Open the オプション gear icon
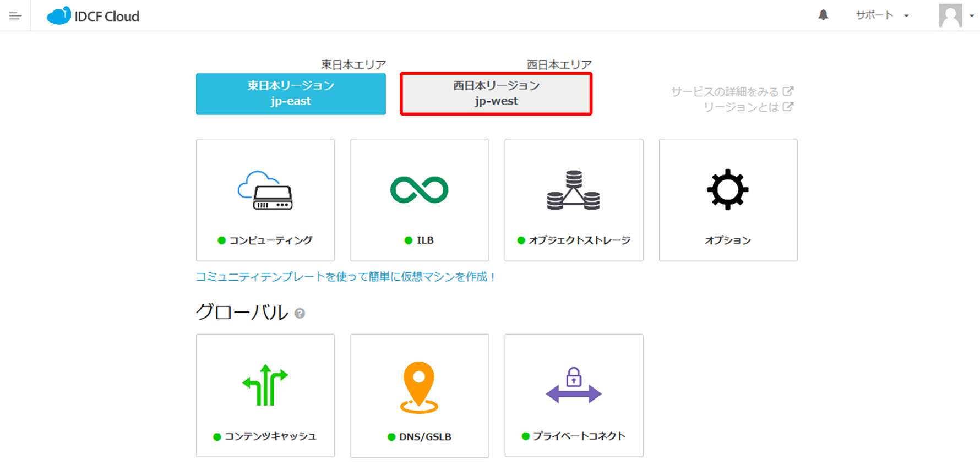 coord(728,189)
